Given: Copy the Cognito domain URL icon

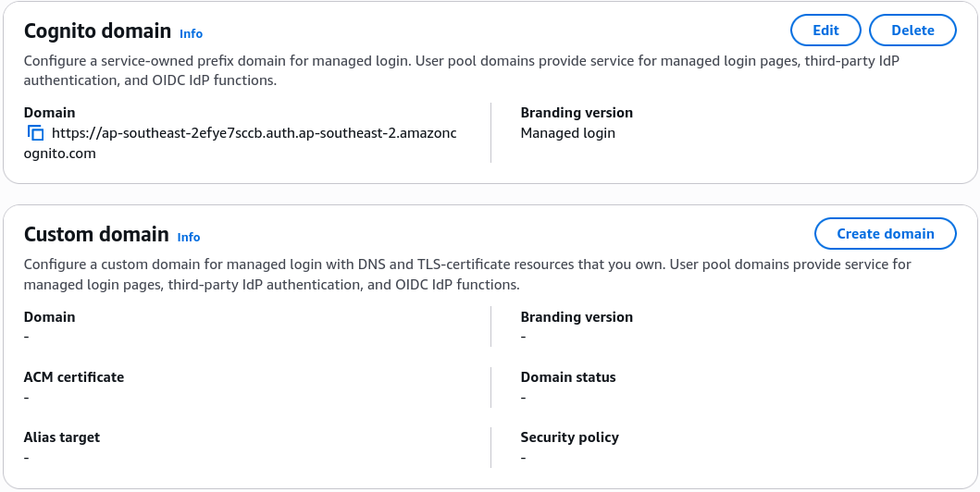Looking at the screenshot, I should [x=35, y=133].
